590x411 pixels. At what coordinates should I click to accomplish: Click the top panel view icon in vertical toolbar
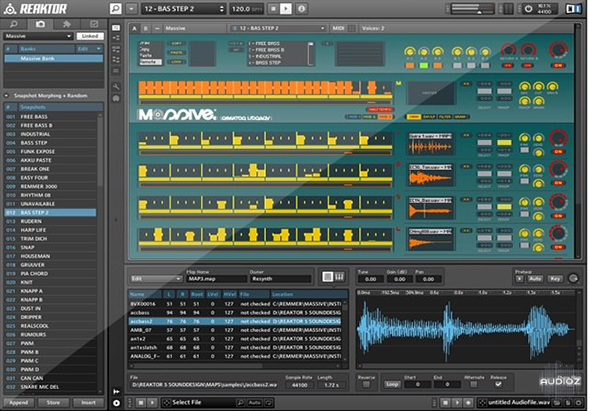(x=116, y=27)
